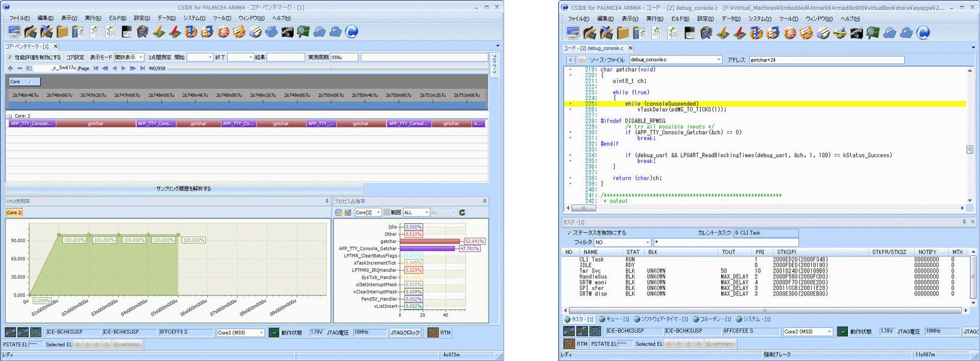Toggle performance evaluation enable checkbox

tap(10, 57)
